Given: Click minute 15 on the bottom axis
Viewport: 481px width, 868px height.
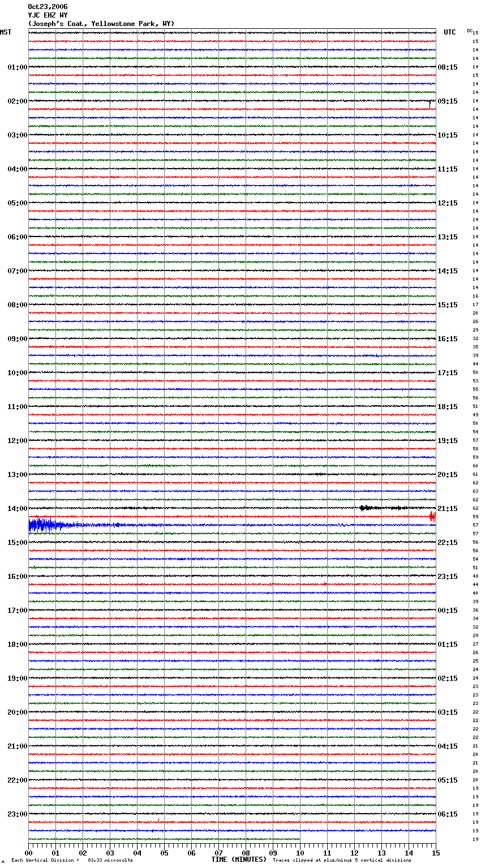Looking at the screenshot, I should pyautogui.click(x=436, y=853).
